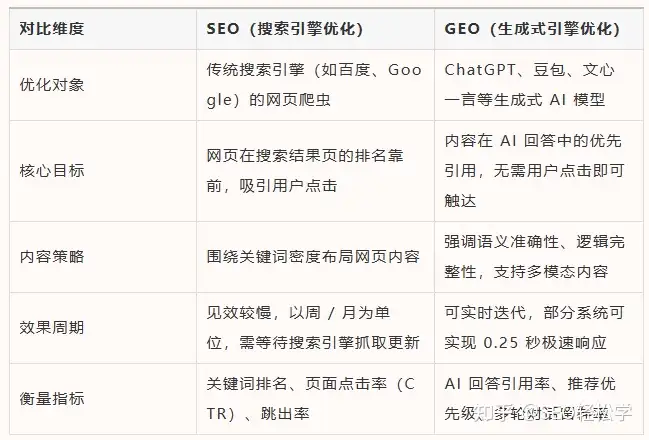The image size is (649, 440).
Task: Select the cell starting 强调语义准确性
Action: tap(539, 257)
